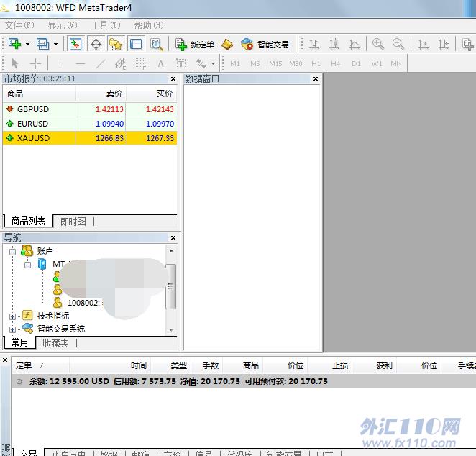The width and height of the screenshot is (476, 456).
Task: Close the 数据窗口 data window panel
Action: click(x=316, y=79)
